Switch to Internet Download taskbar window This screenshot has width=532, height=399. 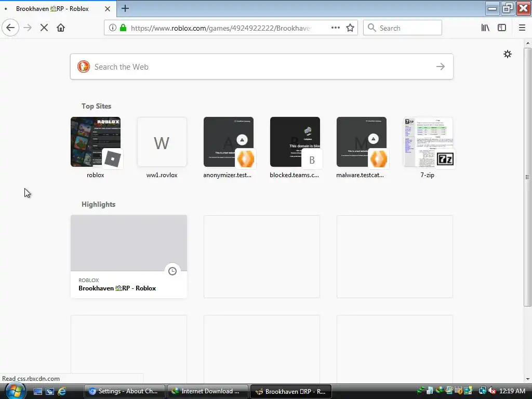pos(208,391)
